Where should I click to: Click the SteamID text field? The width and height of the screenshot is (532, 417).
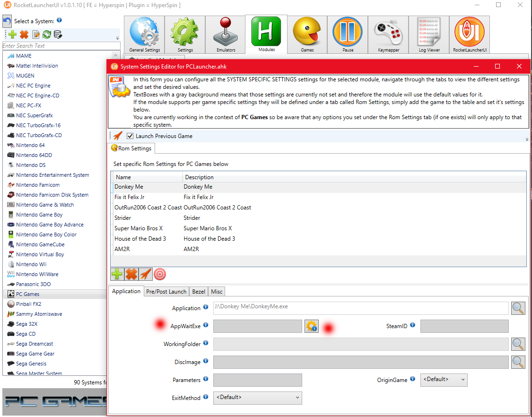tap(464, 326)
